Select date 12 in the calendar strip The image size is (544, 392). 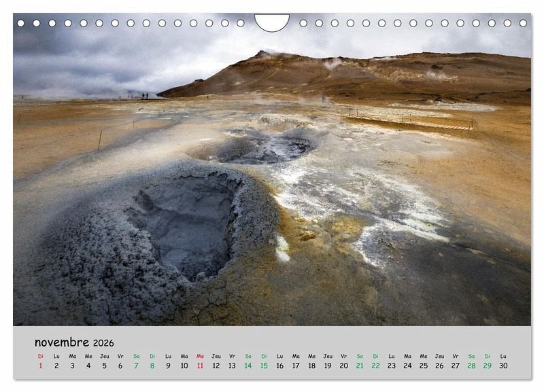pos(216,366)
